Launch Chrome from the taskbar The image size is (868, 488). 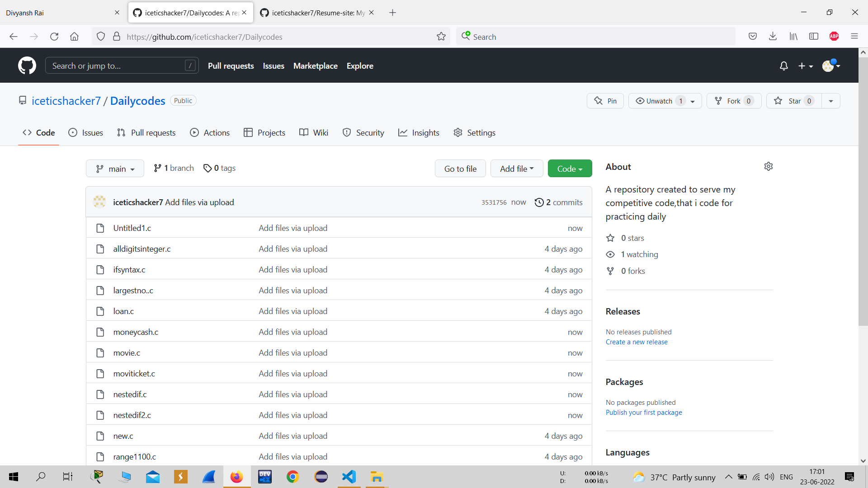click(x=293, y=477)
